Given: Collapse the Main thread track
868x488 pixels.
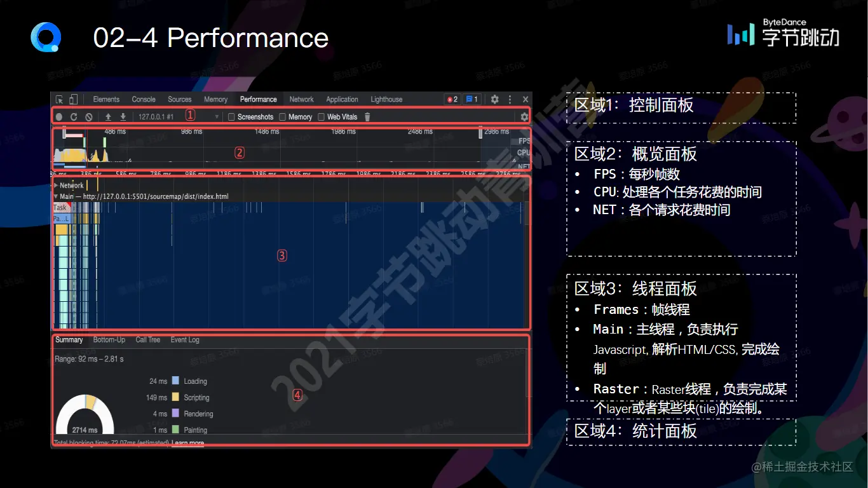Looking at the screenshot, I should [x=56, y=196].
